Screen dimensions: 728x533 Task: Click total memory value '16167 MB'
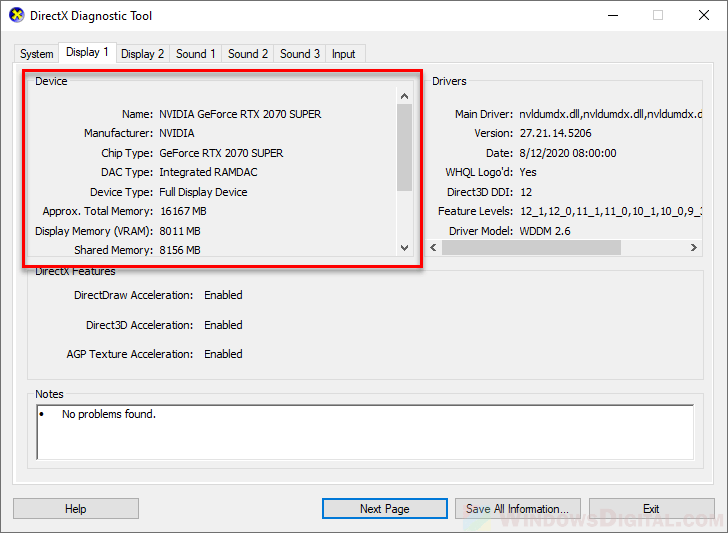tap(183, 211)
